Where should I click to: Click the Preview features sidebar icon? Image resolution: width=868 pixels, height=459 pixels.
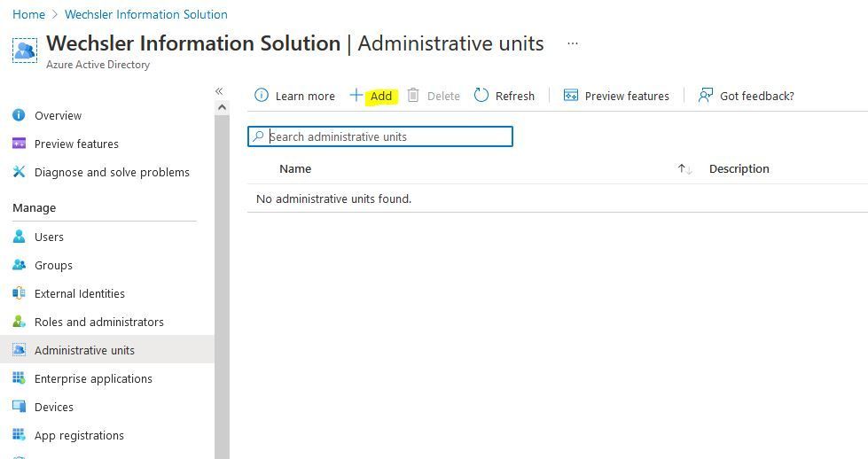tap(19, 144)
